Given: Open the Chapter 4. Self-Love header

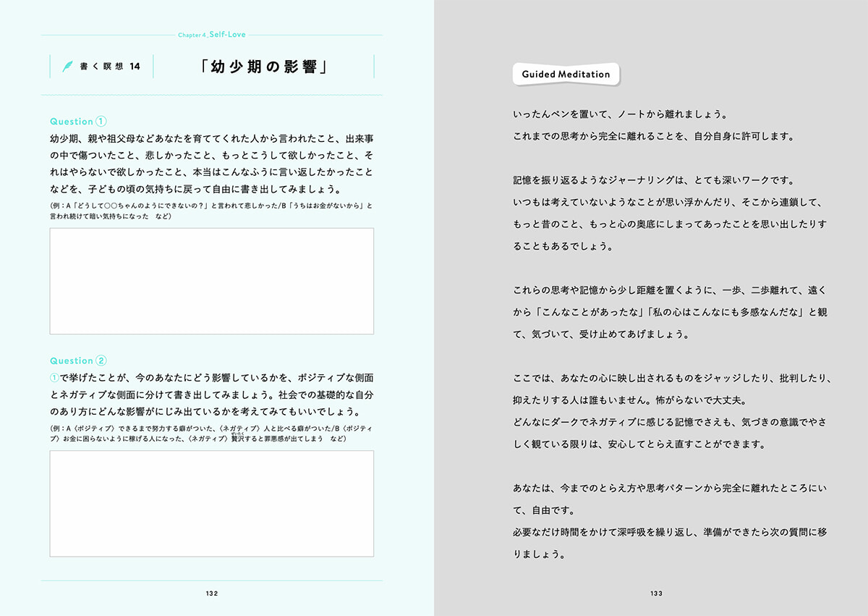Looking at the screenshot, I should [212, 34].
